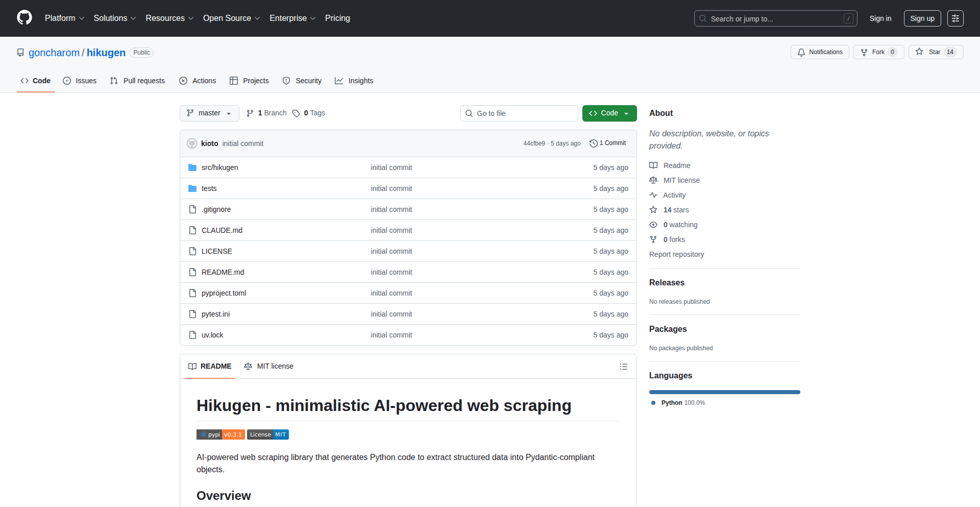Viewport: 980px width, 507px height.
Task: Click the Fork button
Action: pyautogui.click(x=878, y=52)
